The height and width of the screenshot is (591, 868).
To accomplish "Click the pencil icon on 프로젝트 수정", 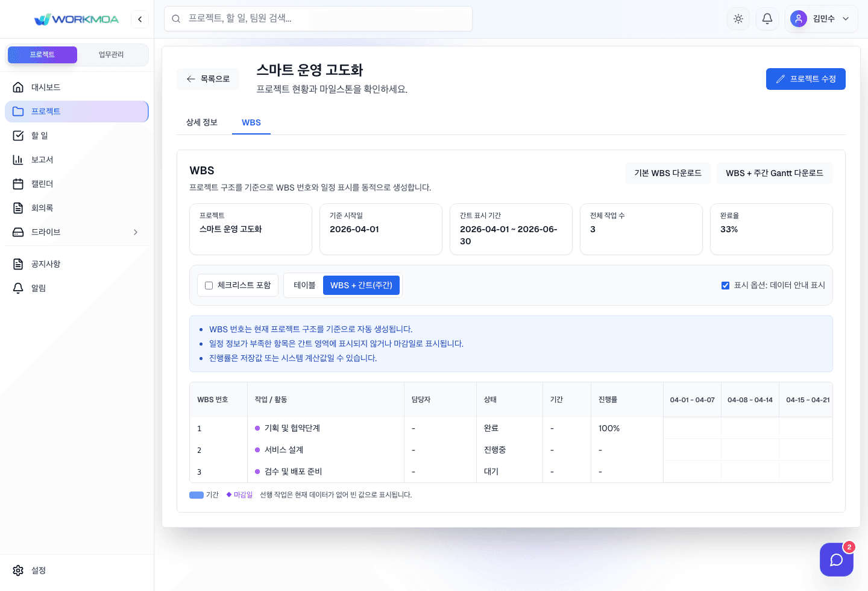I will 781,79.
